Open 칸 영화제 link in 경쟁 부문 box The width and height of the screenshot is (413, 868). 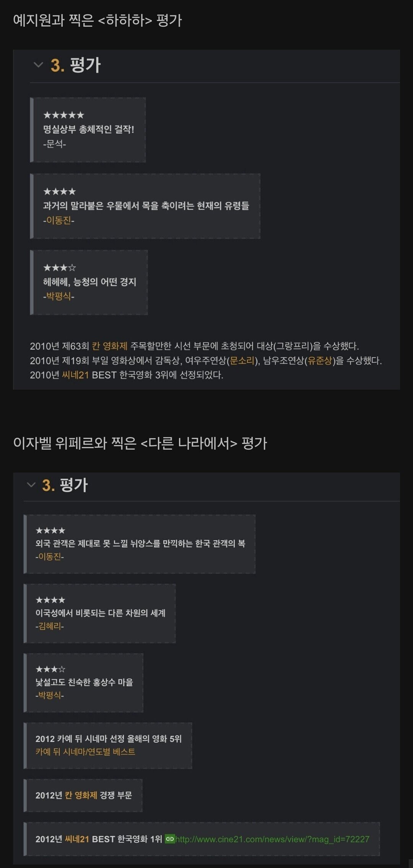click(81, 795)
